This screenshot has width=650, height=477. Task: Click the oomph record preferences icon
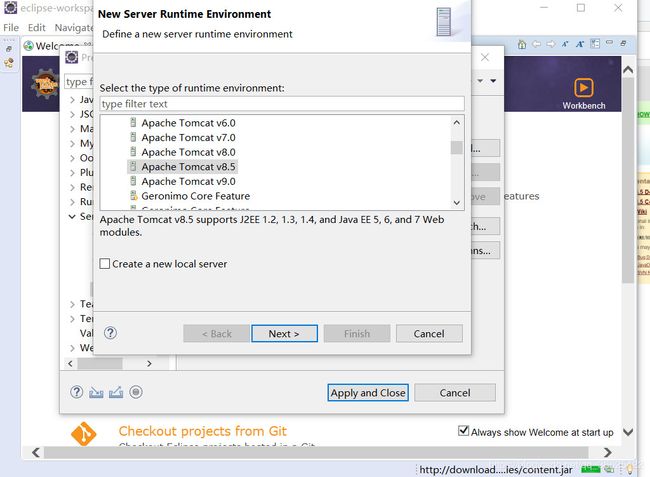[136, 392]
